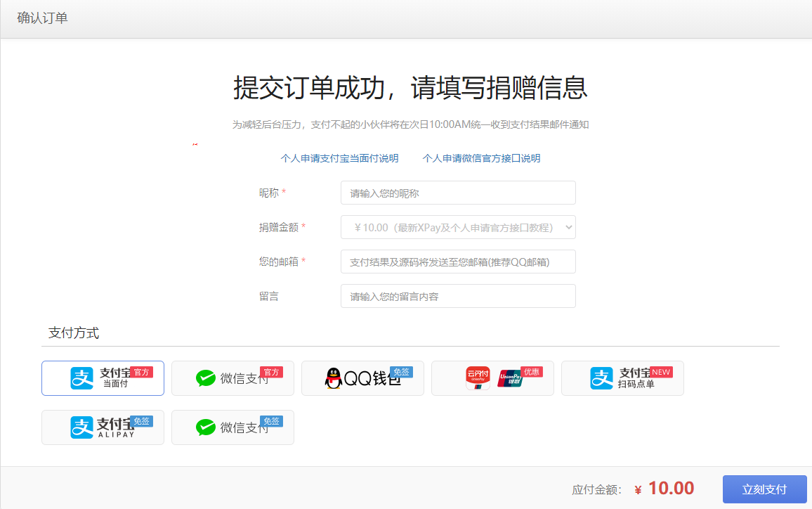Click the 为减轻后台压力 notice text
This screenshot has height=509, width=812.
[411, 124]
